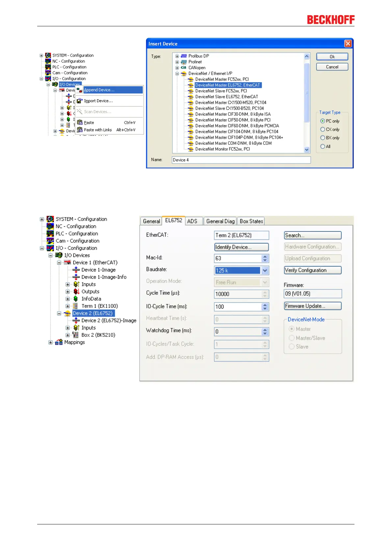Image resolution: width=392 pixels, height=554 pixels.
Task: Click the Device 1 (EtherCAT) icon in lower tree
Action: tap(67, 263)
